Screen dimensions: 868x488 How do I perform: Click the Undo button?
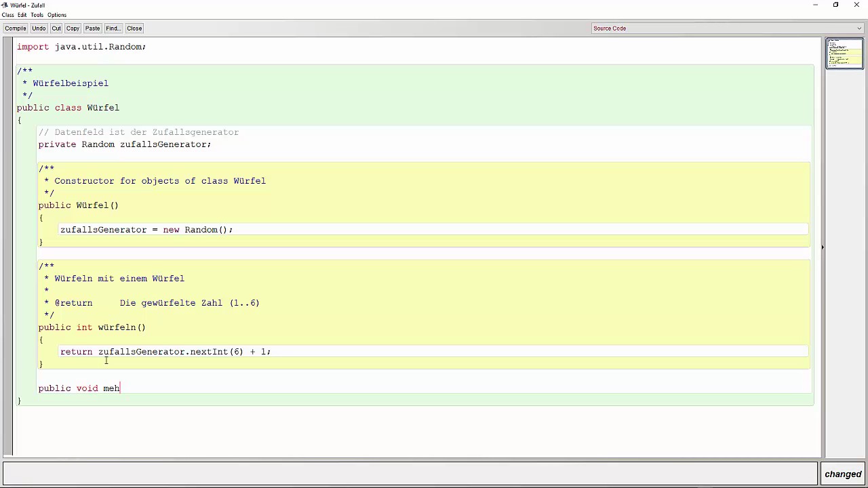pyautogui.click(x=39, y=28)
